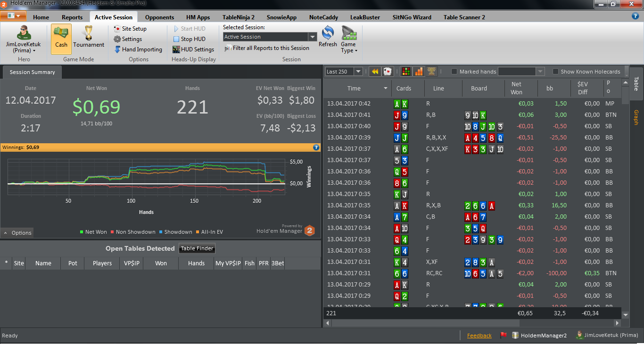This screenshot has width=644, height=344.
Task: Open HUD Settings
Action: pos(193,49)
